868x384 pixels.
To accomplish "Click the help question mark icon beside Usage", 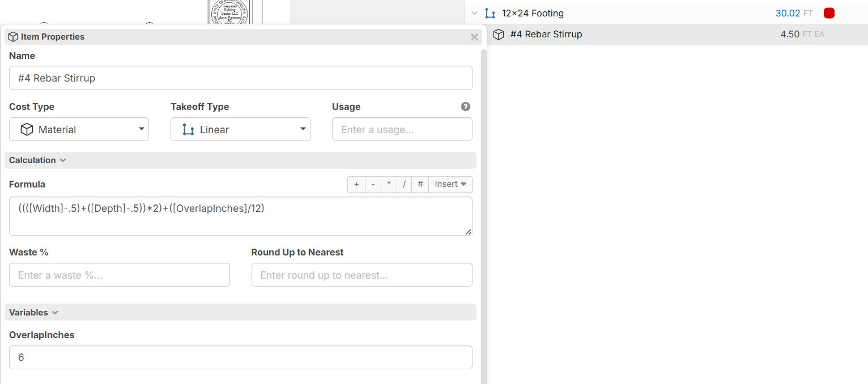I will tap(466, 106).
